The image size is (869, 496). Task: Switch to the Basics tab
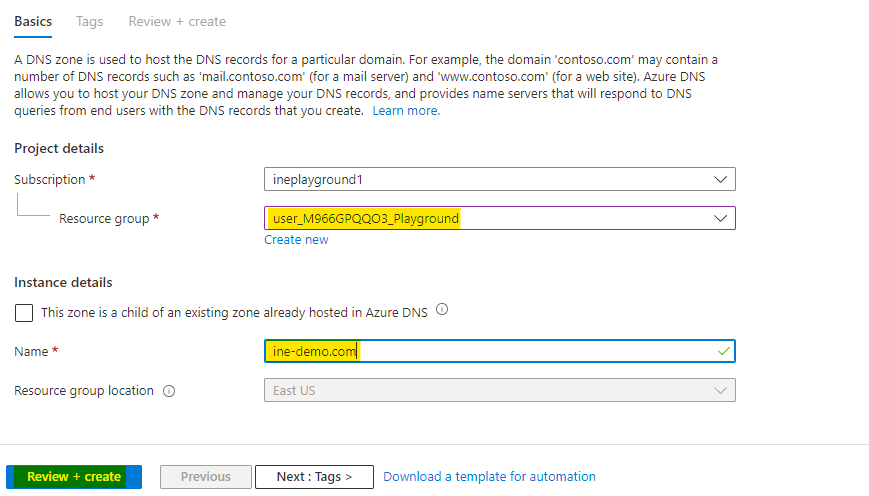click(x=33, y=21)
